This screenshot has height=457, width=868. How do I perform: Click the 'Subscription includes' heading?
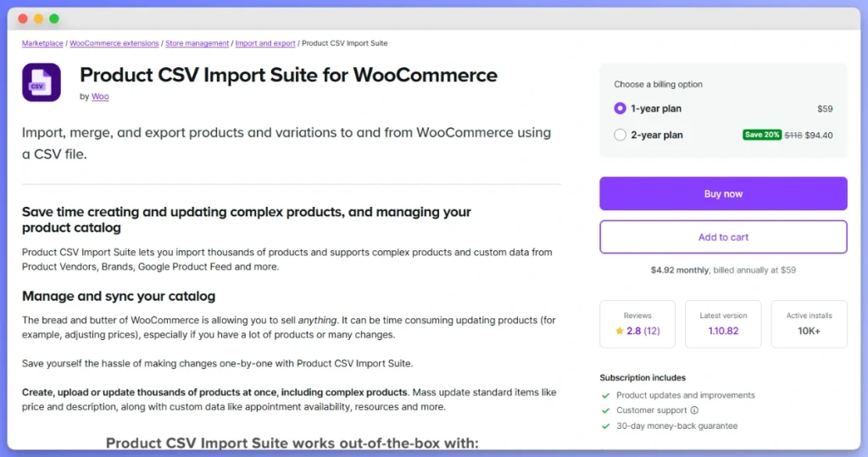pyautogui.click(x=643, y=378)
